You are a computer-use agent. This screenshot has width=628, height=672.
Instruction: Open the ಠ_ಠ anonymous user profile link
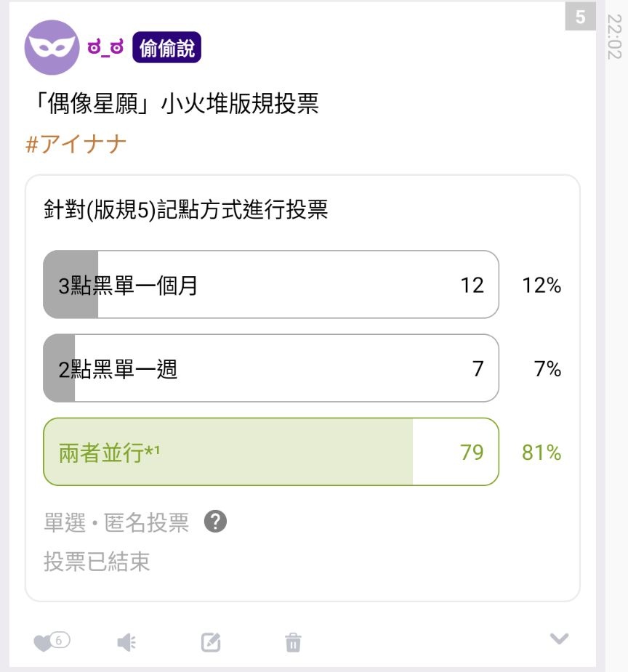pos(105,47)
